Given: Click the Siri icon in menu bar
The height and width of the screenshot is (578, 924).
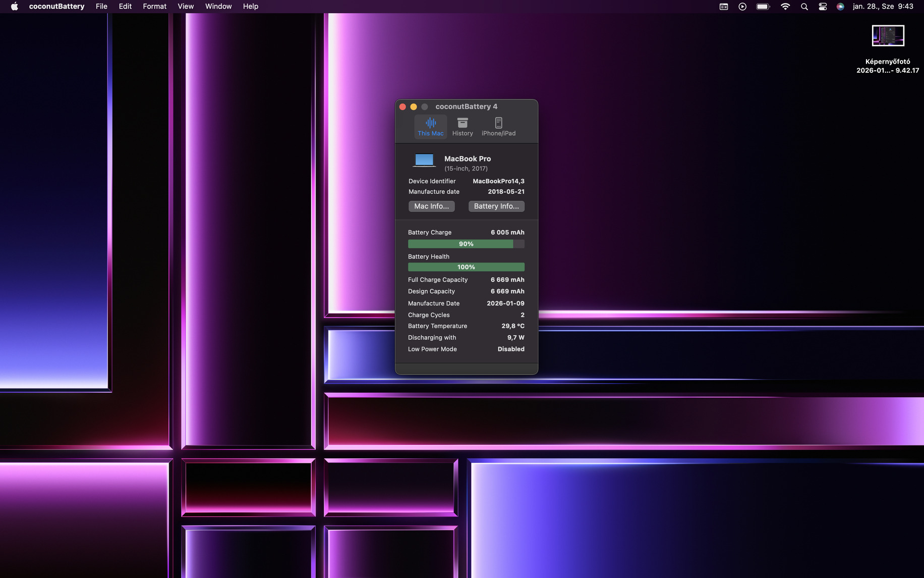Looking at the screenshot, I should pyautogui.click(x=840, y=7).
